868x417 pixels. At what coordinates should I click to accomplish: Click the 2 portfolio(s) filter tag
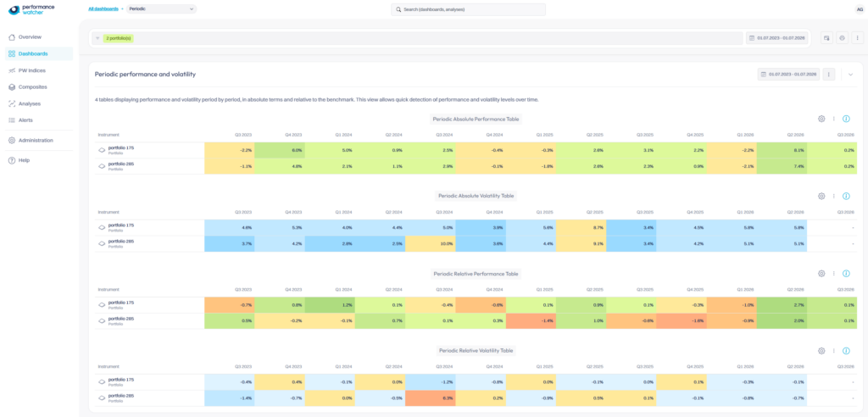118,38
